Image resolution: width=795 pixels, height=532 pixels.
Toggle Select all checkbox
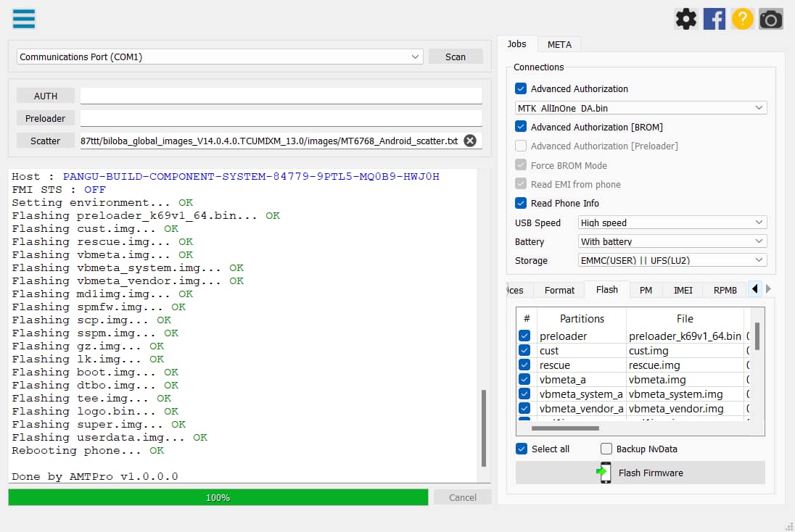[x=522, y=449]
